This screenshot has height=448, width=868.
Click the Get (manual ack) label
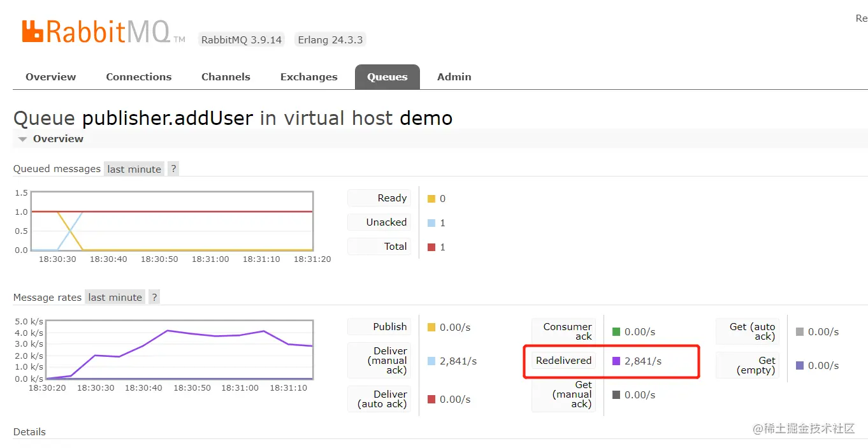(564, 394)
